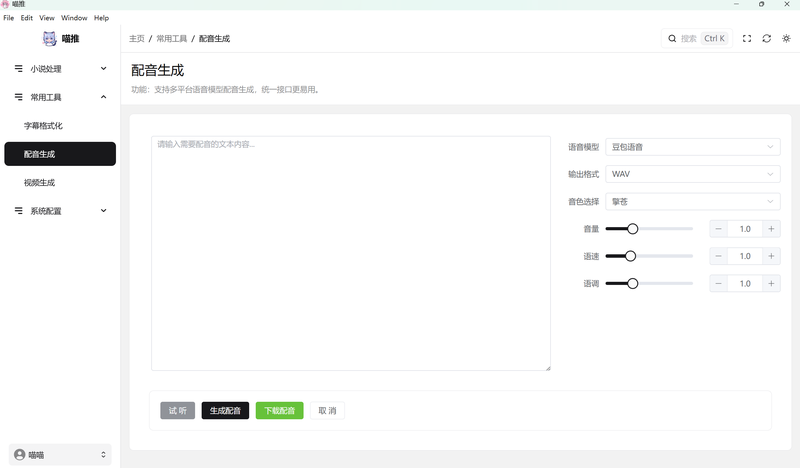
Task: Click the 小说处理 list icon
Action: click(x=18, y=68)
